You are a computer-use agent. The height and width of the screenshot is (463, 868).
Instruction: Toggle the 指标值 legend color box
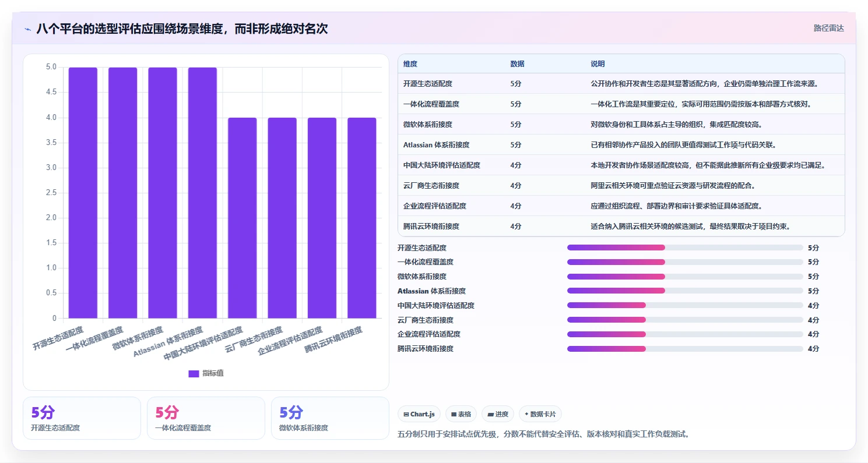click(x=194, y=373)
